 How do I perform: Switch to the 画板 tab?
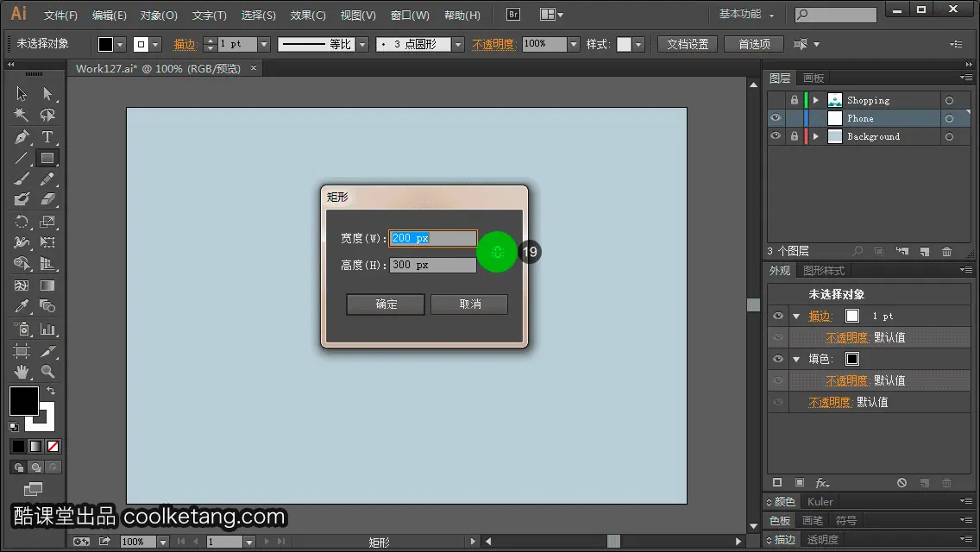point(814,78)
